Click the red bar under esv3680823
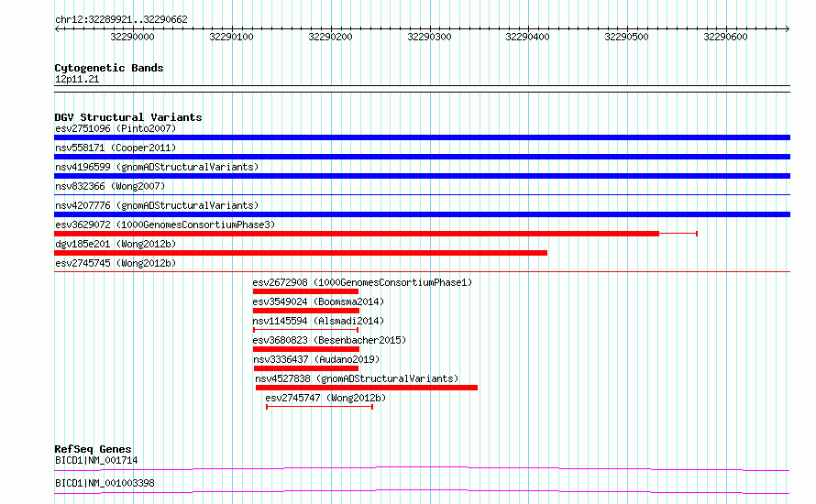 click(x=306, y=349)
